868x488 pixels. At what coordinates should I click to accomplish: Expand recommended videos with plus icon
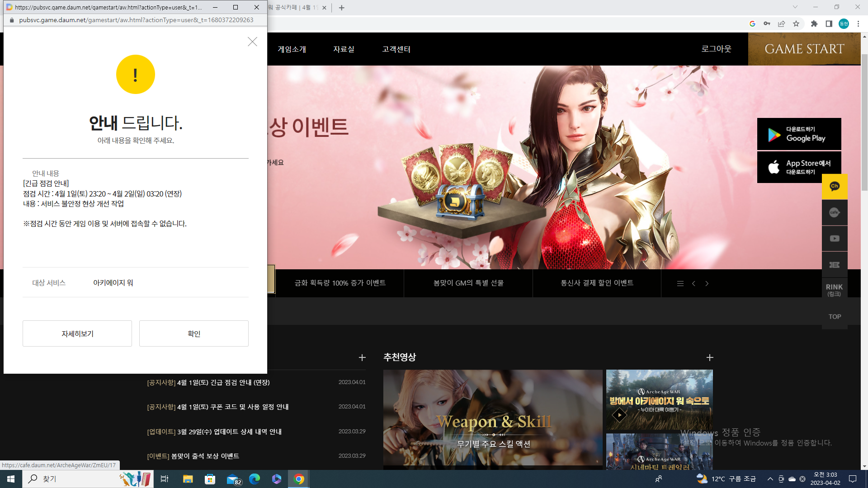[x=710, y=357]
